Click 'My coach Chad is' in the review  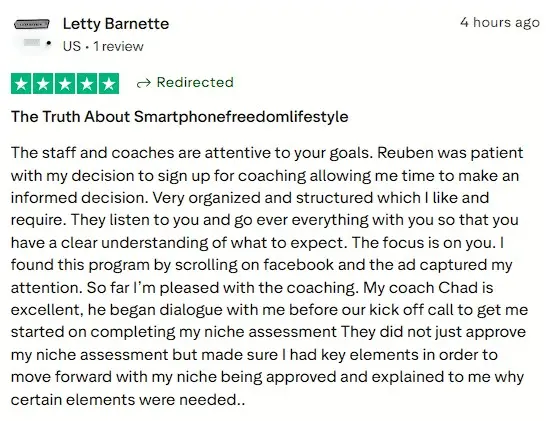[x=428, y=288]
